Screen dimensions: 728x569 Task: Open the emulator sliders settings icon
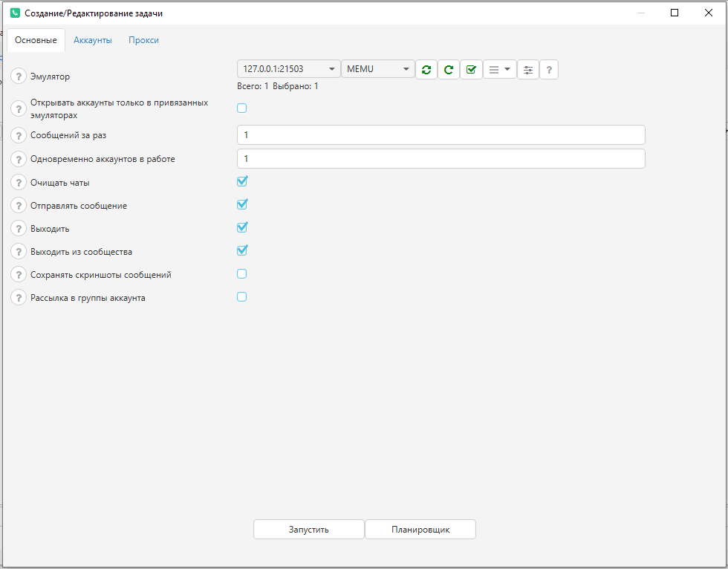coord(528,70)
